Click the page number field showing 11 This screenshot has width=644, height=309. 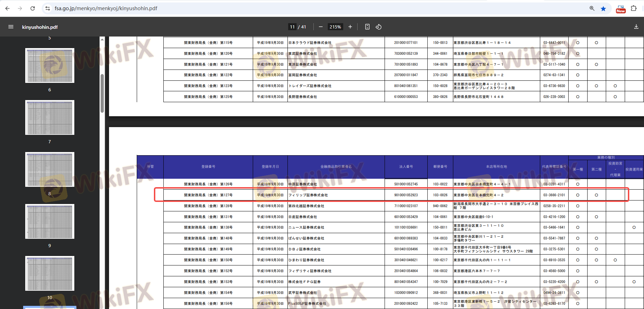292,27
